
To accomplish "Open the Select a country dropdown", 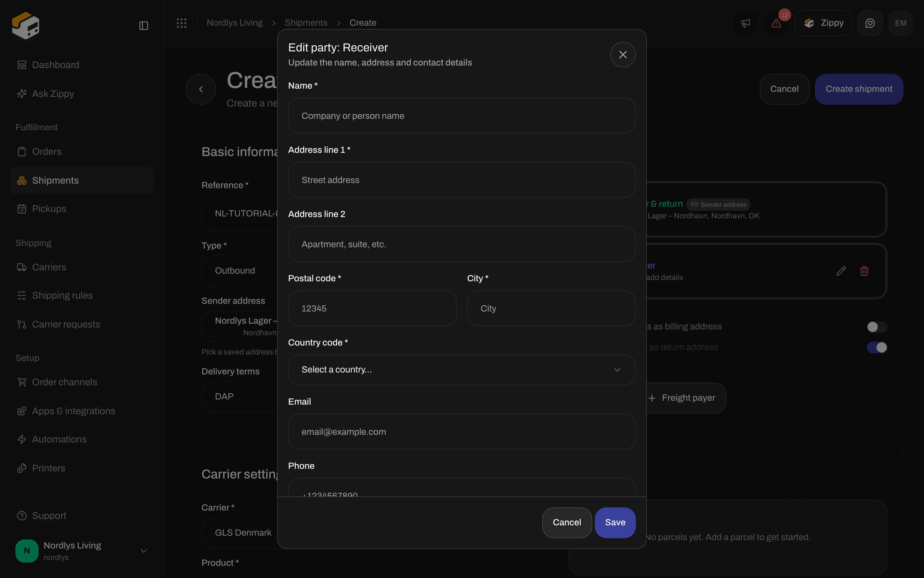I will (462, 370).
